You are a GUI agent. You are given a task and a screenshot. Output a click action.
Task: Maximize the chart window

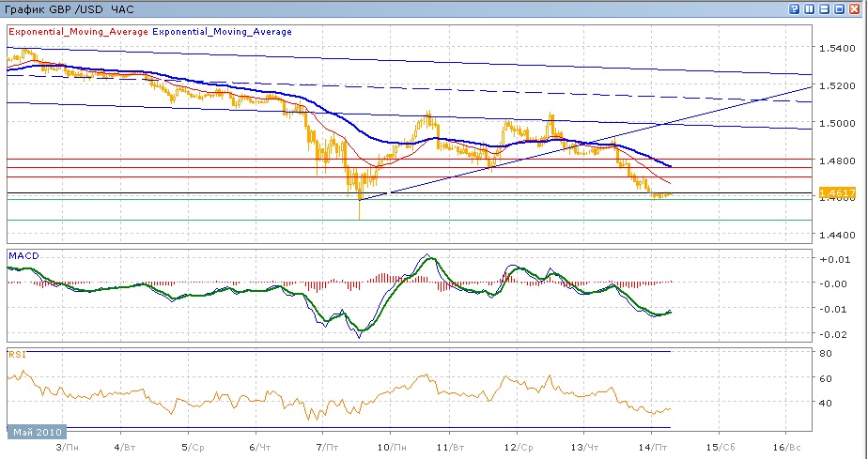pos(841,8)
